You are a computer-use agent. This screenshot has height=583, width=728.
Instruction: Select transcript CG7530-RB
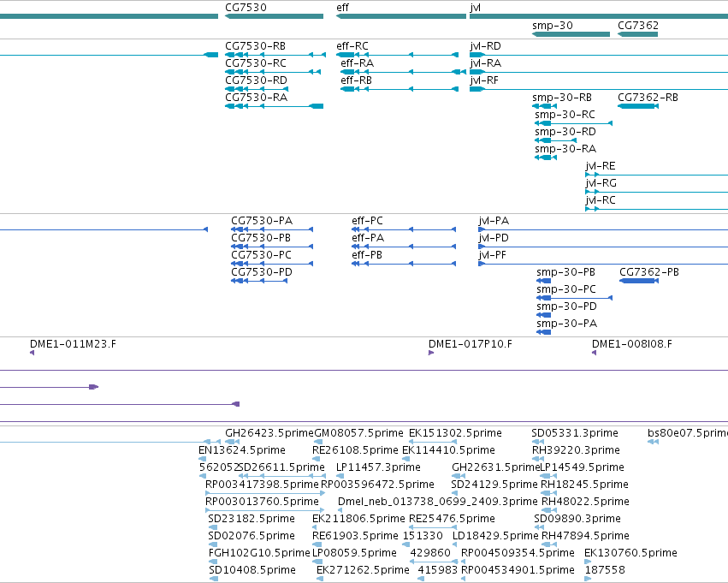[x=275, y=55]
